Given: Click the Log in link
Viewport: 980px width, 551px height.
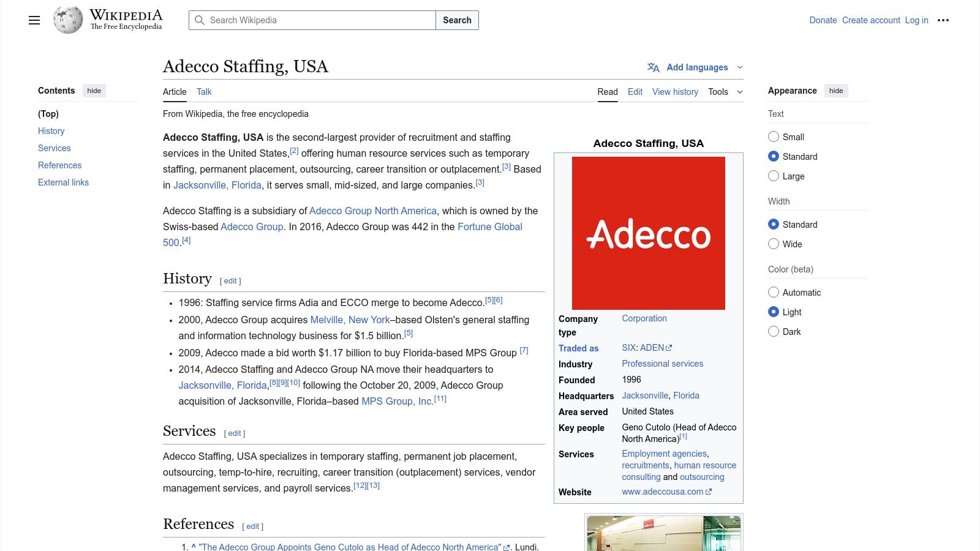Looking at the screenshot, I should (916, 20).
